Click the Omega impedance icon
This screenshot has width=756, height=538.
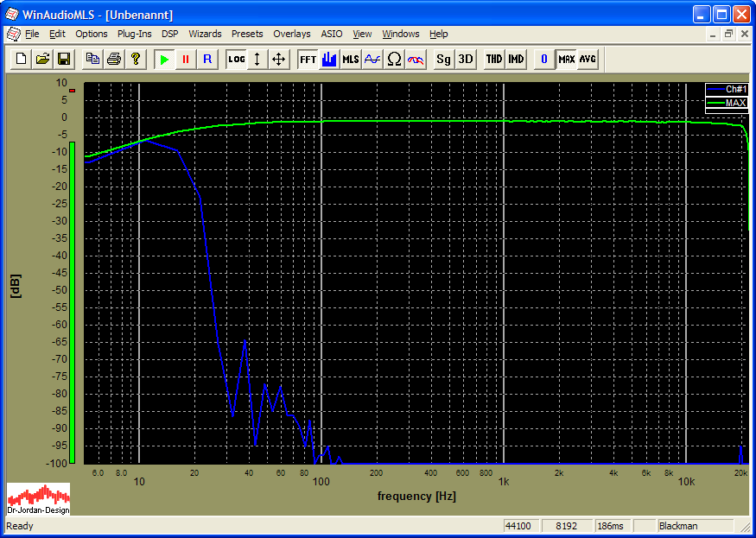(394, 59)
